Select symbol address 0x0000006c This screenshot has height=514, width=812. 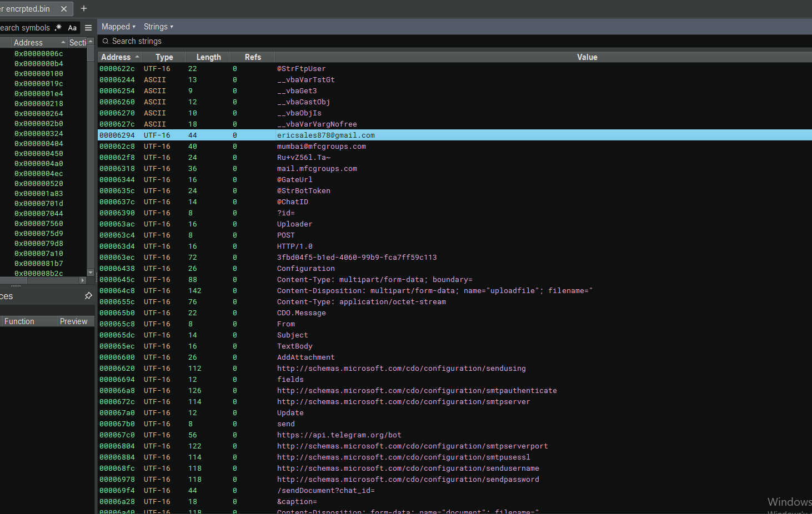click(39, 54)
